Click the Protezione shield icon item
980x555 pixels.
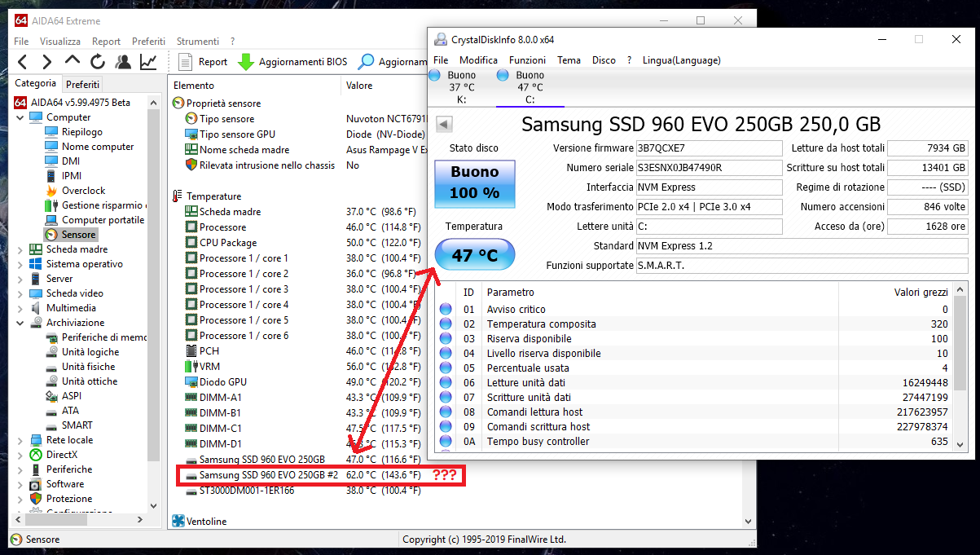(36, 499)
